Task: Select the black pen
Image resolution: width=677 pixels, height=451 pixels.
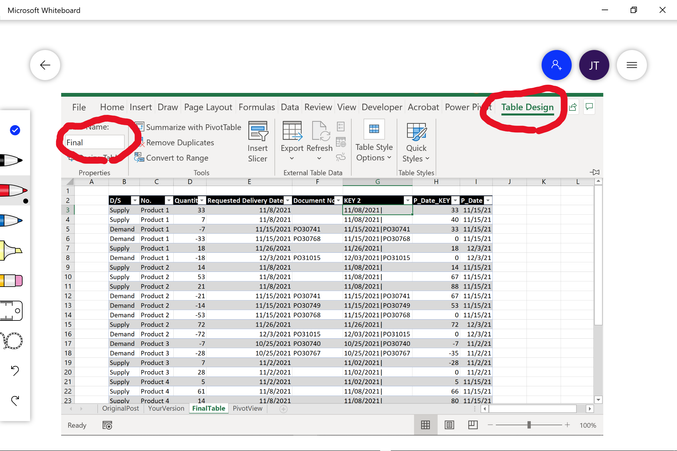Action: tap(11, 161)
